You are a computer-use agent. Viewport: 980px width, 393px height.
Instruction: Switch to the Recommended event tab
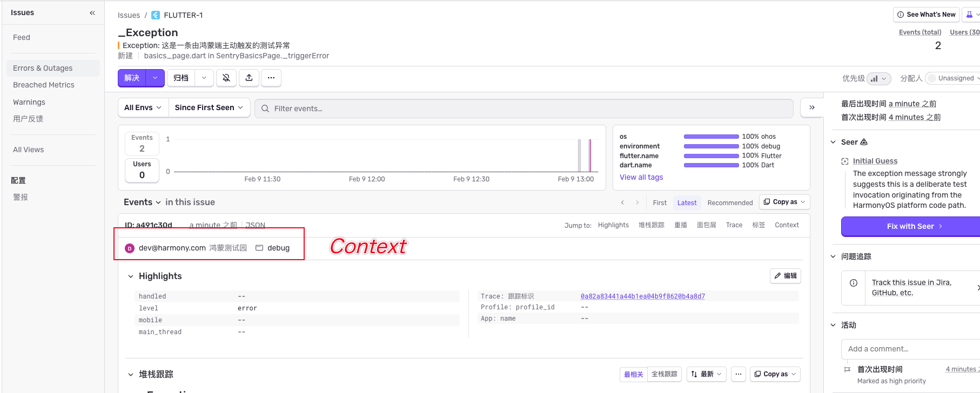730,202
